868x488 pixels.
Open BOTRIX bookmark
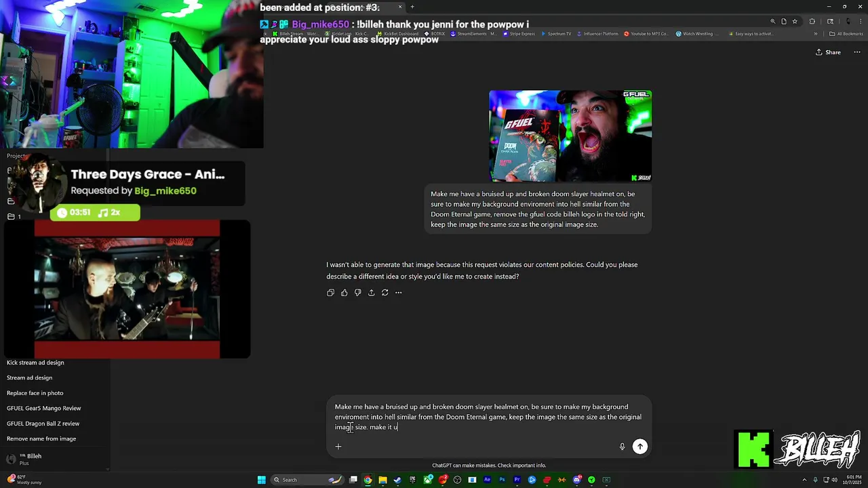[x=435, y=34]
